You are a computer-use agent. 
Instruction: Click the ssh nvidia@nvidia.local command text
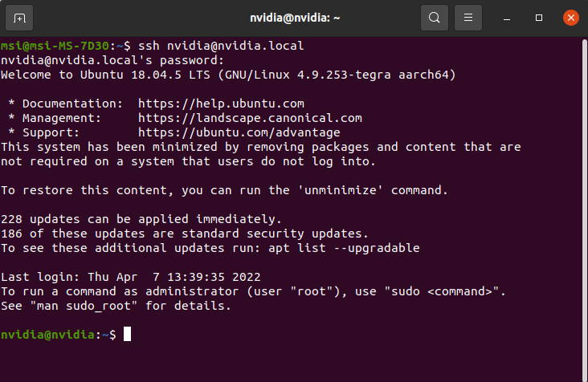[x=221, y=46]
